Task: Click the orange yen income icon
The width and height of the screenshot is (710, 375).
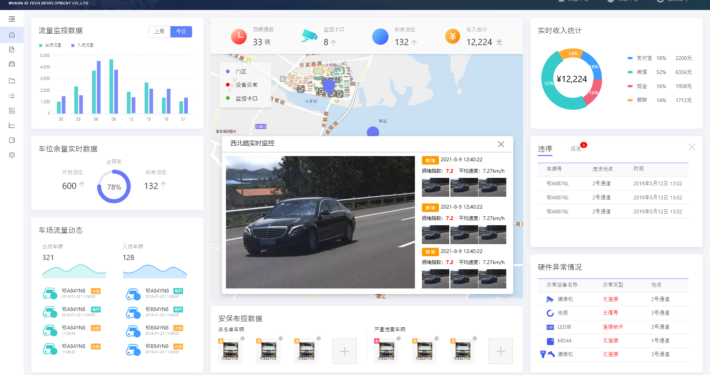Action: (452, 36)
